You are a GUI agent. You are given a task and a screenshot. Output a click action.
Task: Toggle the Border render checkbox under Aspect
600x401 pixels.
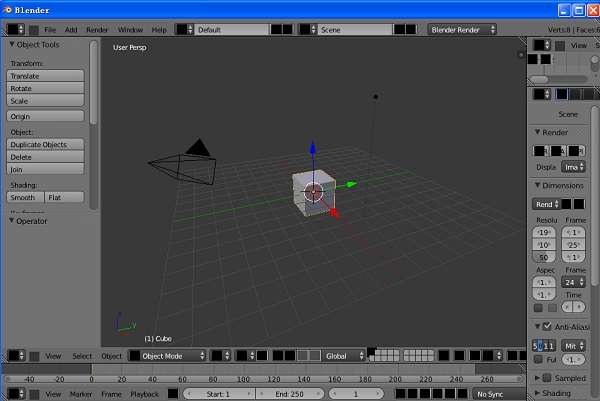point(538,308)
